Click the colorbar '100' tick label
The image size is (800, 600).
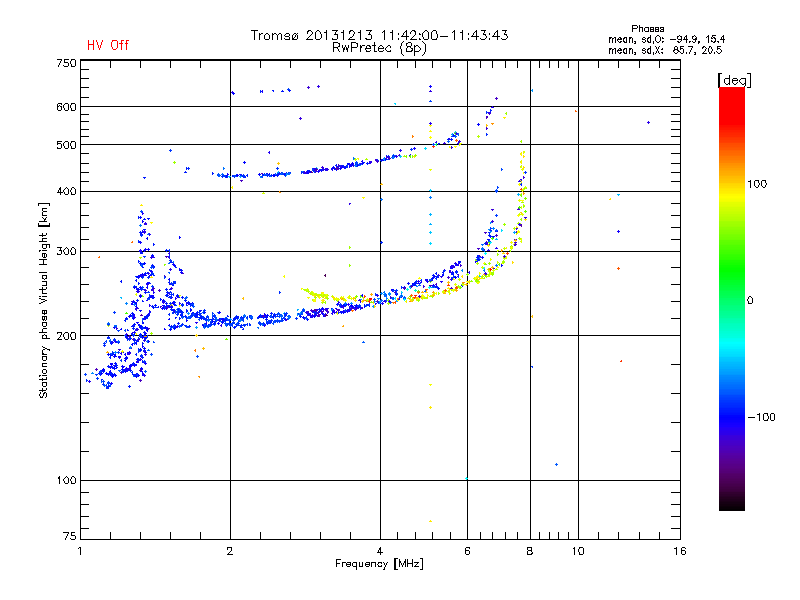click(757, 184)
